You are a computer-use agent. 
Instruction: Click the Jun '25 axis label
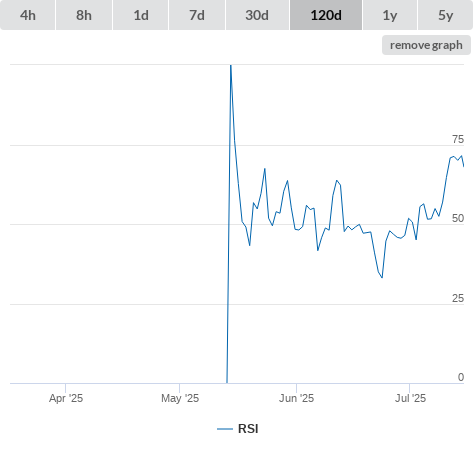[x=296, y=398]
